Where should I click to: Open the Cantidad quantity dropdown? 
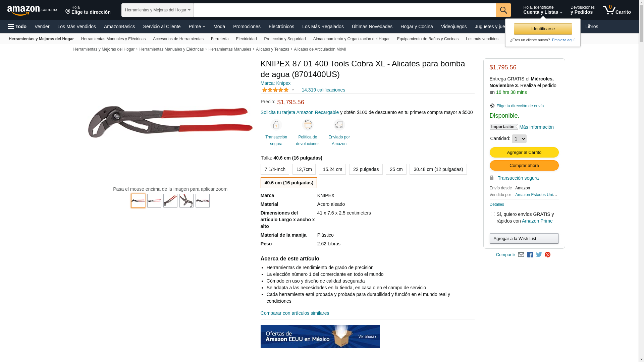[519, 139]
